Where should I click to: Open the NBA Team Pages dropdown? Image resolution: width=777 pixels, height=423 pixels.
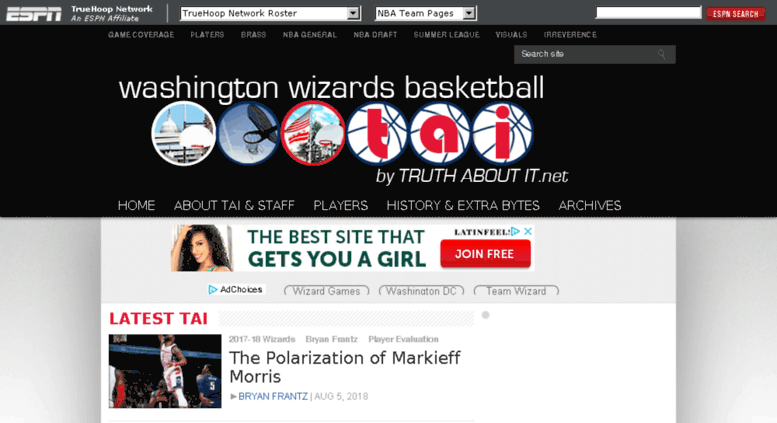point(426,13)
